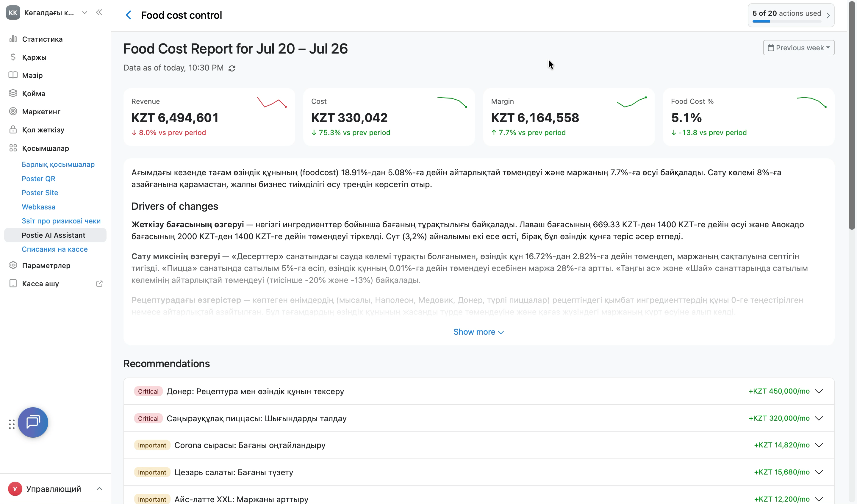Image resolution: width=857 pixels, height=504 pixels.
Task: Open the chat support bubble
Action: 33,422
